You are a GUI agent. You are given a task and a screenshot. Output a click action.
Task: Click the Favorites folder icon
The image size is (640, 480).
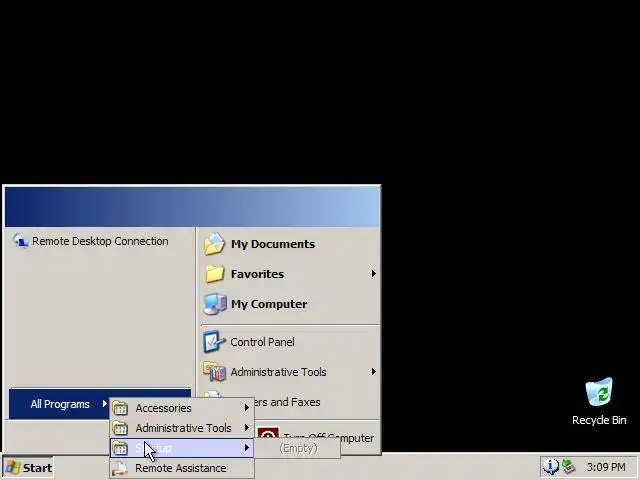(215, 273)
